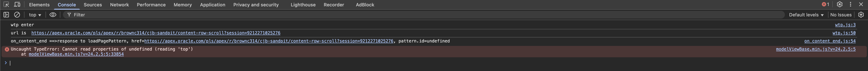
Task: Open the Lighthouse tab
Action: coord(303,5)
